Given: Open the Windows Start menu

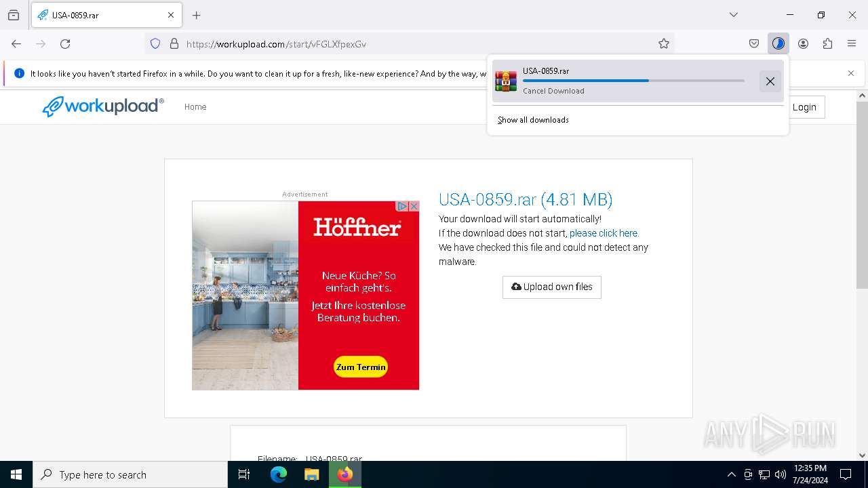Looking at the screenshot, I should pos(16,474).
